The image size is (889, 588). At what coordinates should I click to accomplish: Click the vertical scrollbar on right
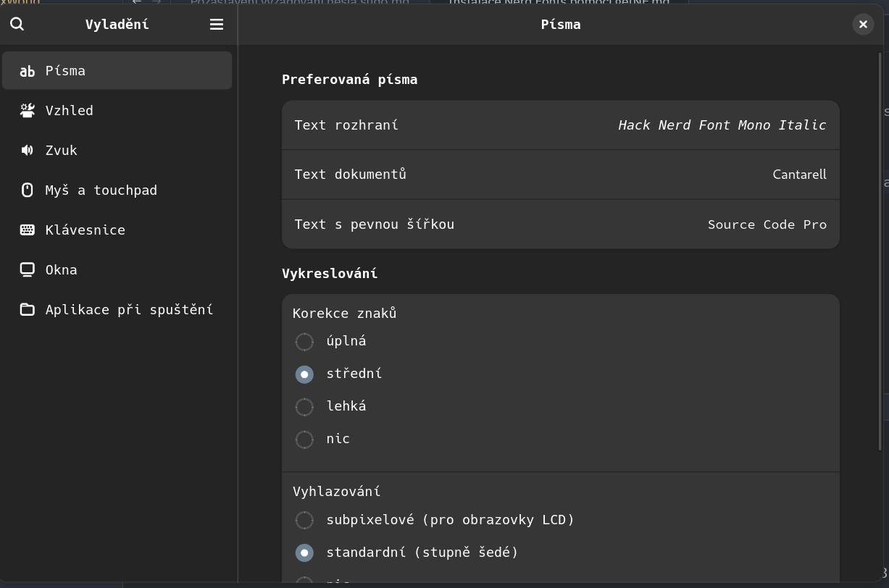pyautogui.click(x=881, y=246)
